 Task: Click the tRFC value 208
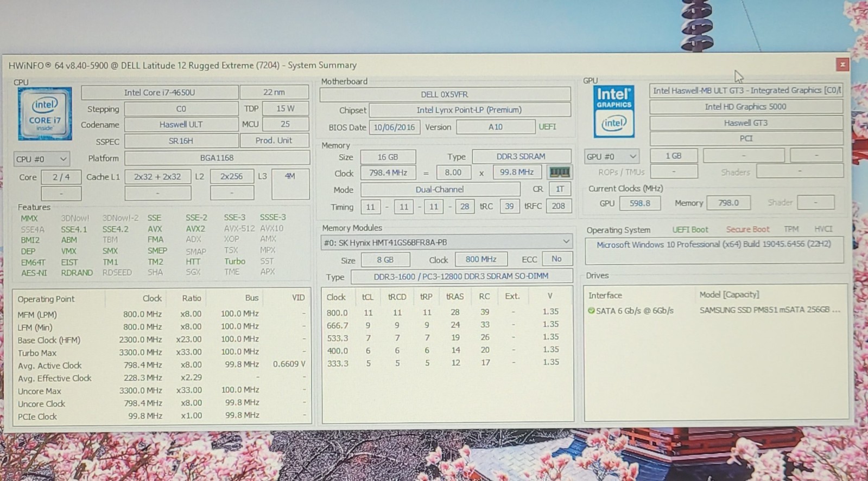click(558, 206)
